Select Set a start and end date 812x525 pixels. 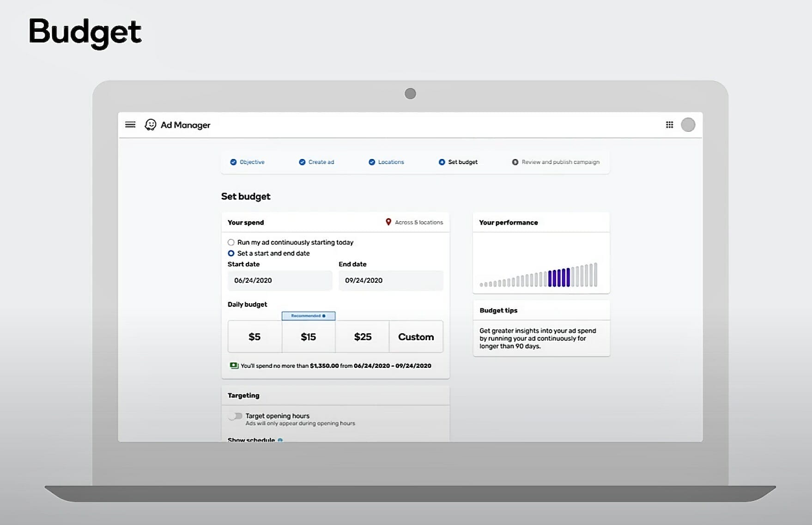pyautogui.click(x=231, y=253)
